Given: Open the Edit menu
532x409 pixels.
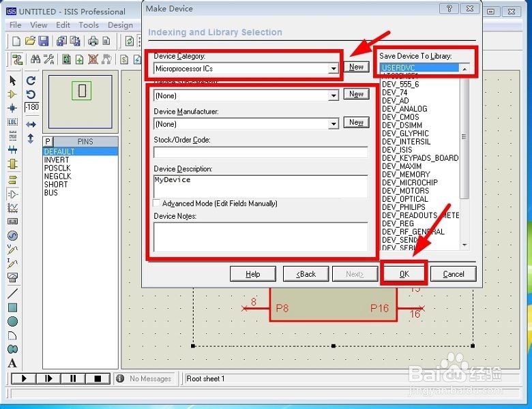Looking at the screenshot, I should click(63, 25).
